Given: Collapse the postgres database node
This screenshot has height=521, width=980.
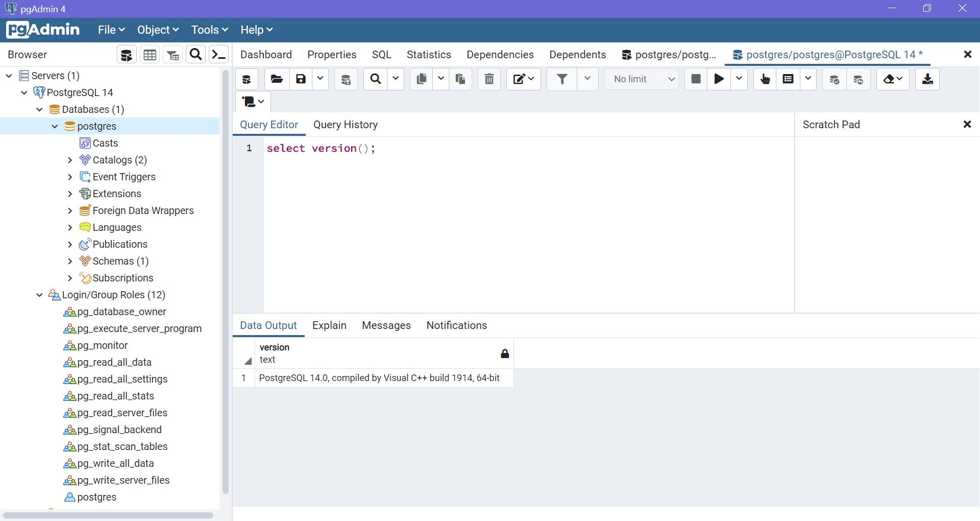Looking at the screenshot, I should (x=55, y=126).
